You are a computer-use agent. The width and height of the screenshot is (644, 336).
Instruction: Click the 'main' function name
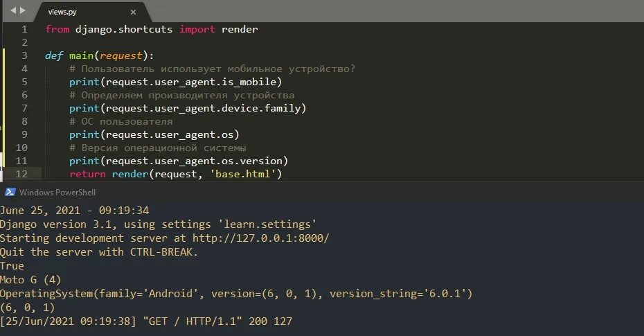pyautogui.click(x=81, y=55)
